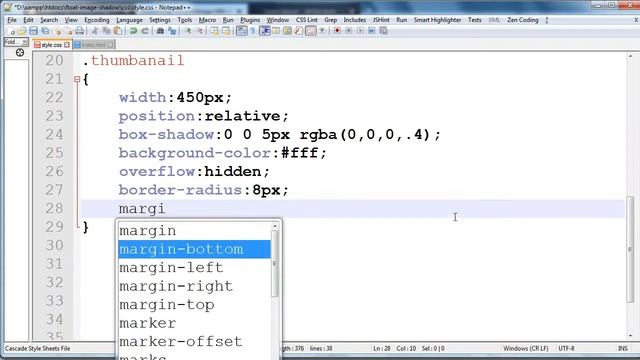Click the Paste clipboard icon

pyautogui.click(x=118, y=31)
